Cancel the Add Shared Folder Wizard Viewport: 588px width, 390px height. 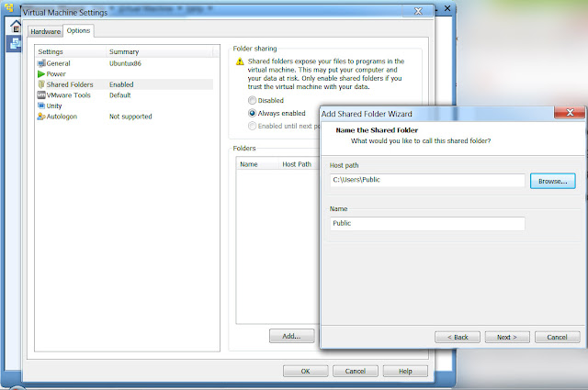pos(558,337)
